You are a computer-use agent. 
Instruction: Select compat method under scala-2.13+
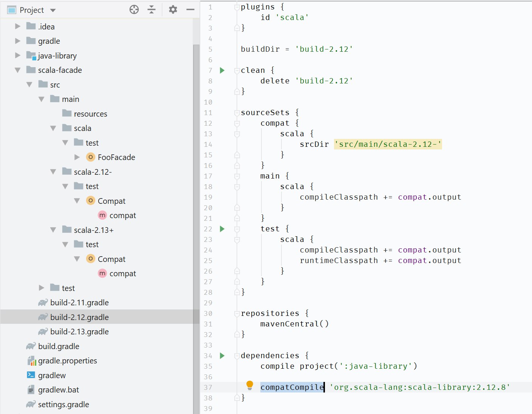point(117,274)
